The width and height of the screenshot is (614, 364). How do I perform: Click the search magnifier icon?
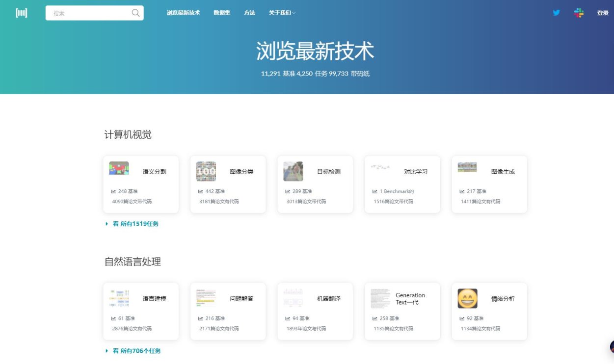(135, 13)
